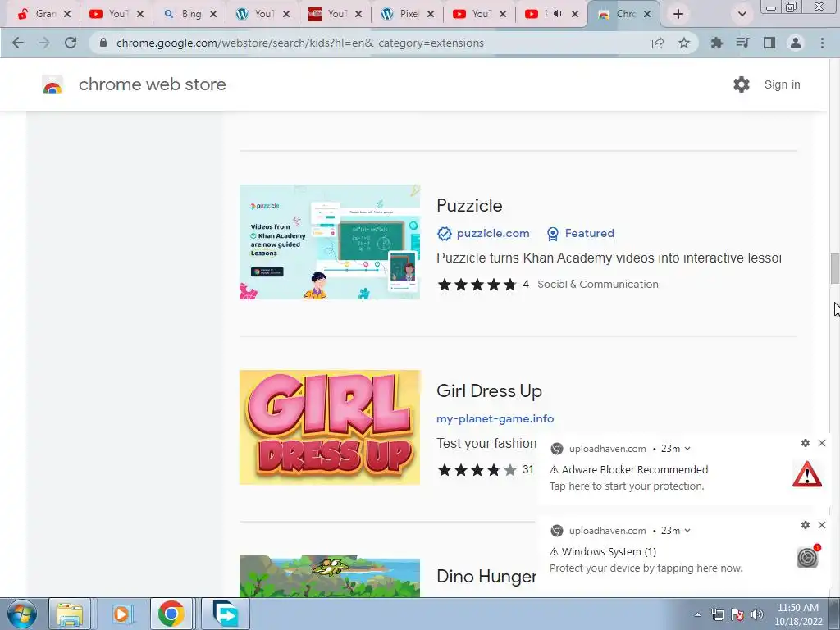Click the page vertical scrollbar thumb

click(834, 268)
